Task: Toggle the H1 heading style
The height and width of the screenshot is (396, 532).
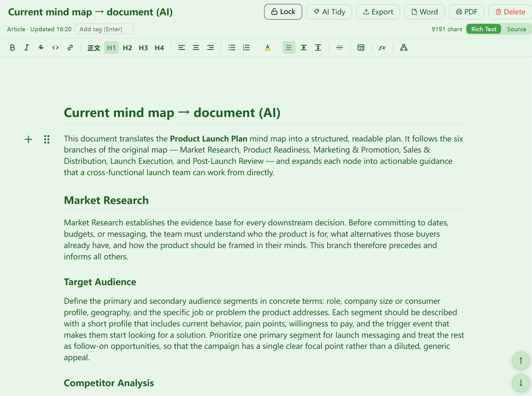Action: (111, 48)
